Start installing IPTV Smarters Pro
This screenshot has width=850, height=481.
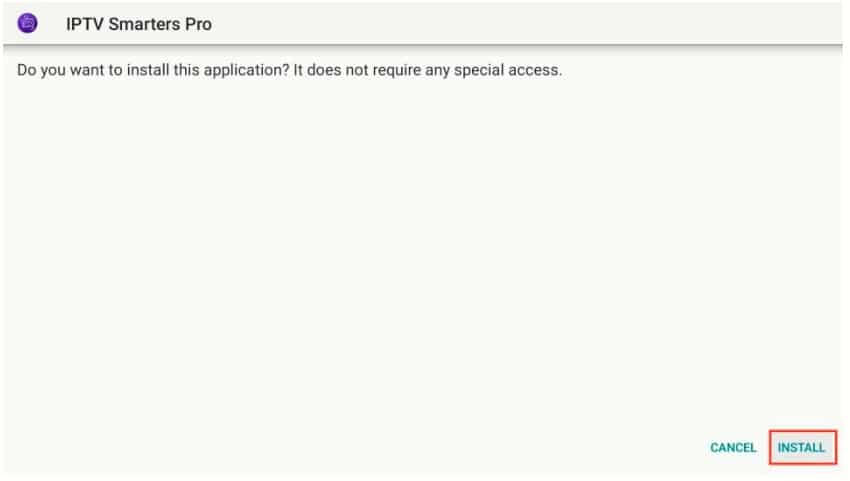pyautogui.click(x=802, y=447)
